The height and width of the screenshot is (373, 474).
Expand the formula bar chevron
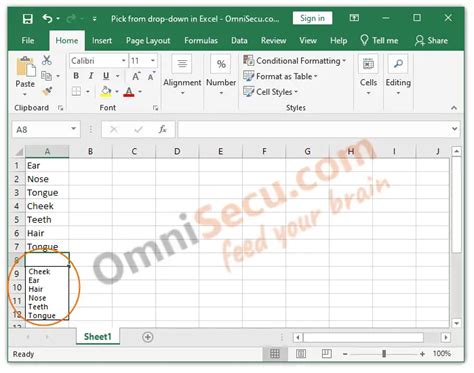point(455,129)
